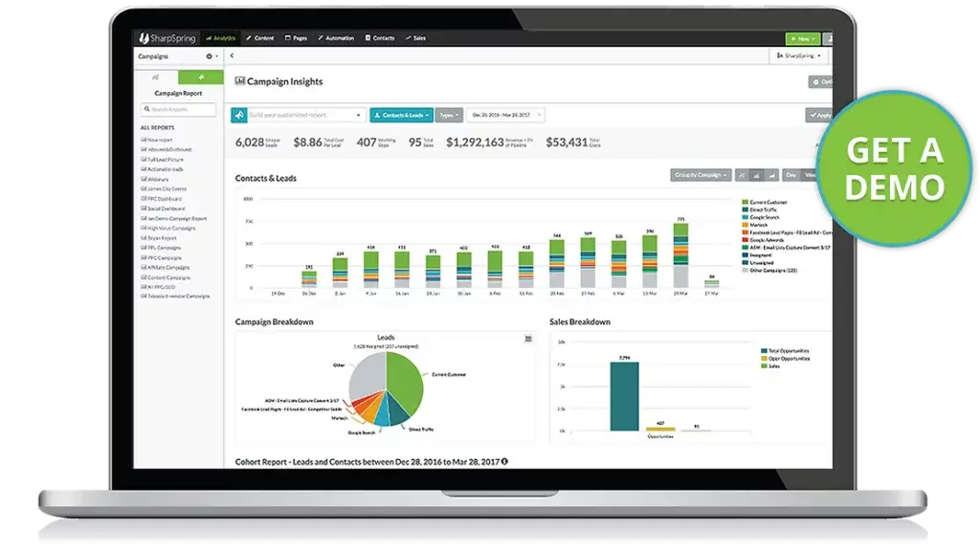Open the Analytics menu
Viewport: 980px width, 551px height.
[221, 38]
